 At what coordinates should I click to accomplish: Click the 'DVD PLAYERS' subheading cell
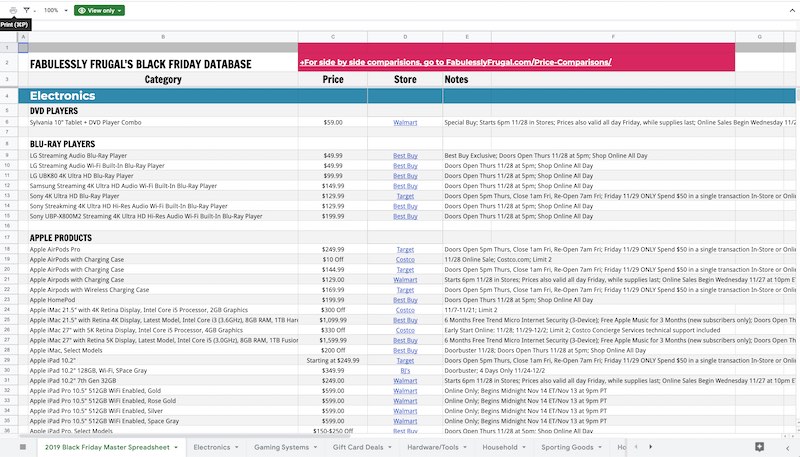(163, 111)
